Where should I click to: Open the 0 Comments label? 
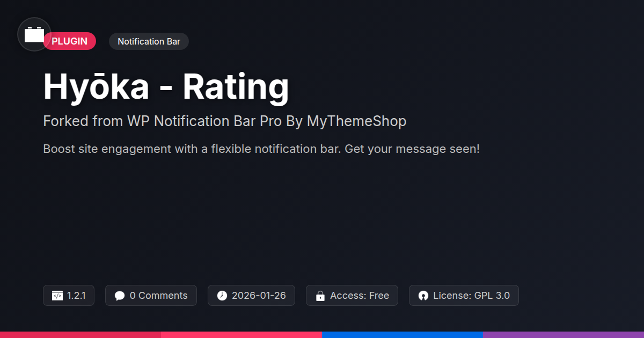[x=159, y=296]
